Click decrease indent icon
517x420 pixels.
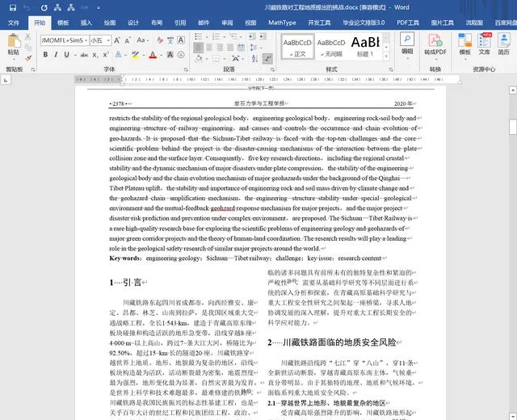tap(251, 36)
